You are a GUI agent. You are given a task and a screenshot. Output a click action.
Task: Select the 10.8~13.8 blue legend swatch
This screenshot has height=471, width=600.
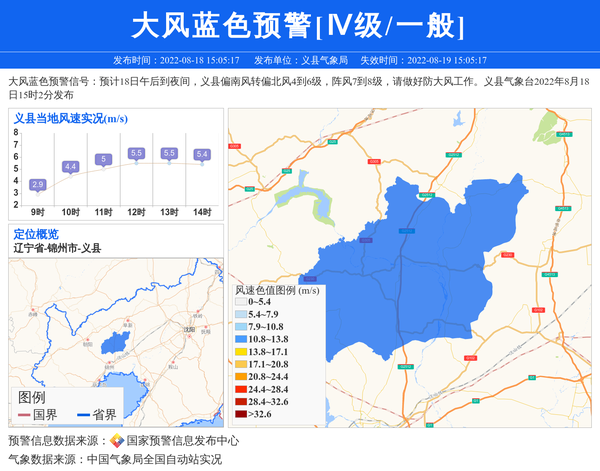click(241, 340)
